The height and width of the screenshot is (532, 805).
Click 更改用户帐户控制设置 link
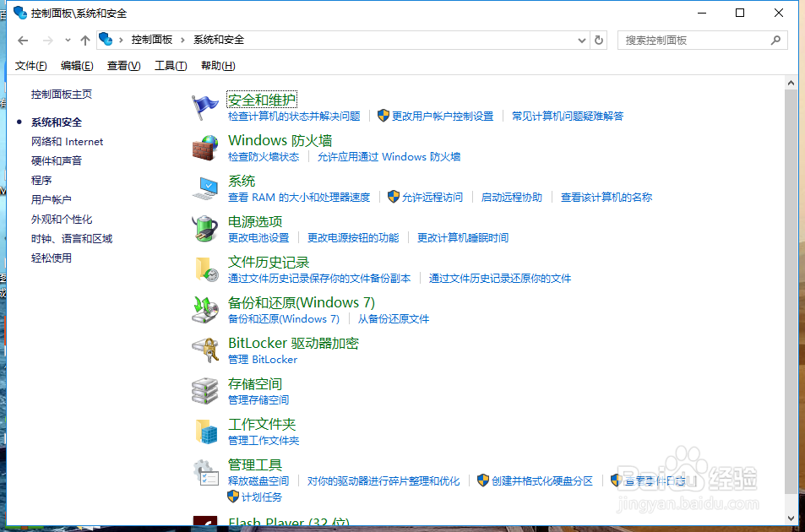[443, 116]
